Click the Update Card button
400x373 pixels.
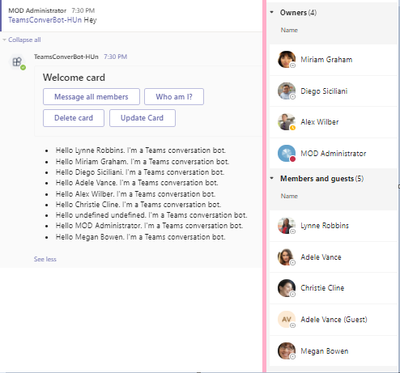(142, 118)
